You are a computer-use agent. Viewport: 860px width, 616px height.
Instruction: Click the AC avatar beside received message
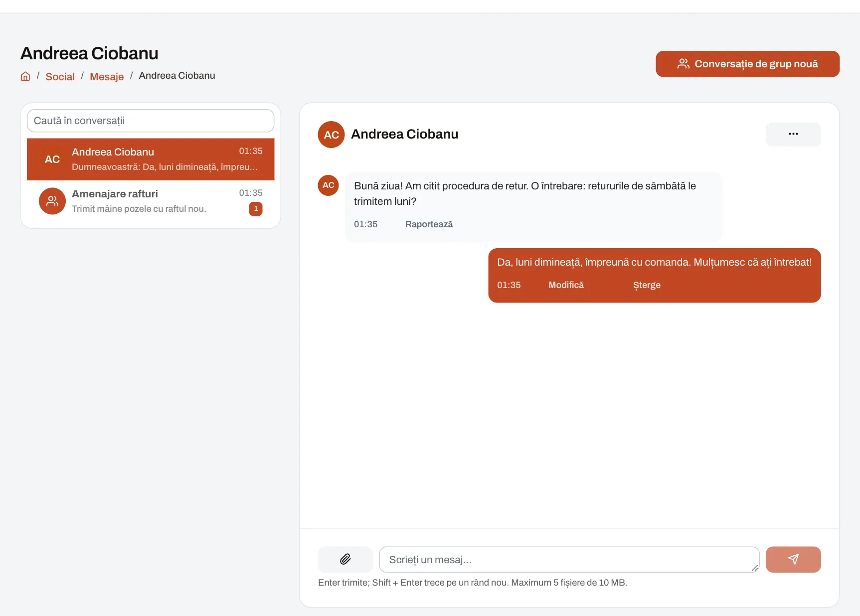coord(329,185)
